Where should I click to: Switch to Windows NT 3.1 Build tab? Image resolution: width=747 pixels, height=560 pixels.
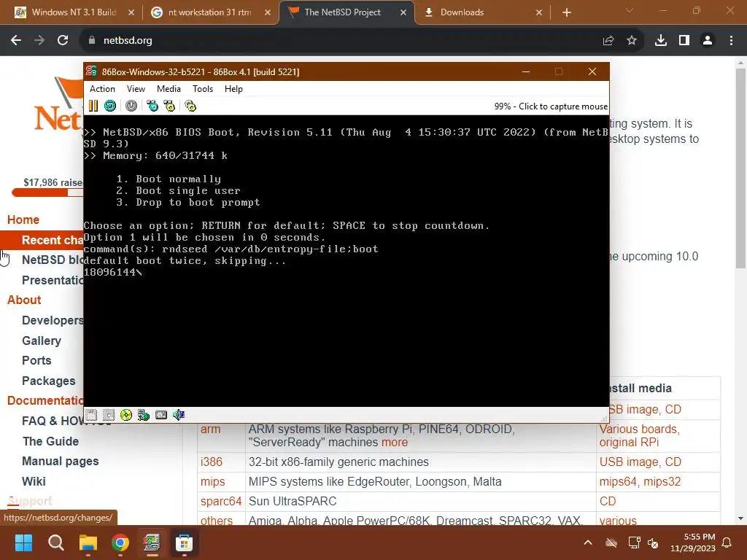(74, 12)
